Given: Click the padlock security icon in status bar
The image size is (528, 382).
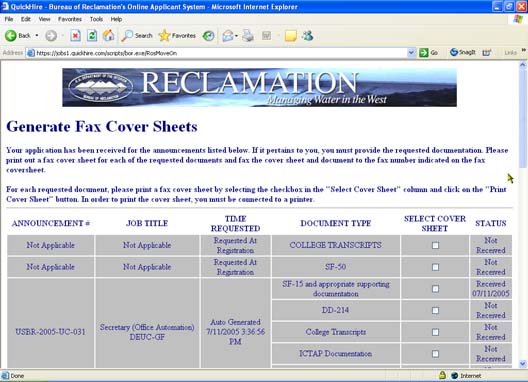Looking at the screenshot, I should point(442,375).
